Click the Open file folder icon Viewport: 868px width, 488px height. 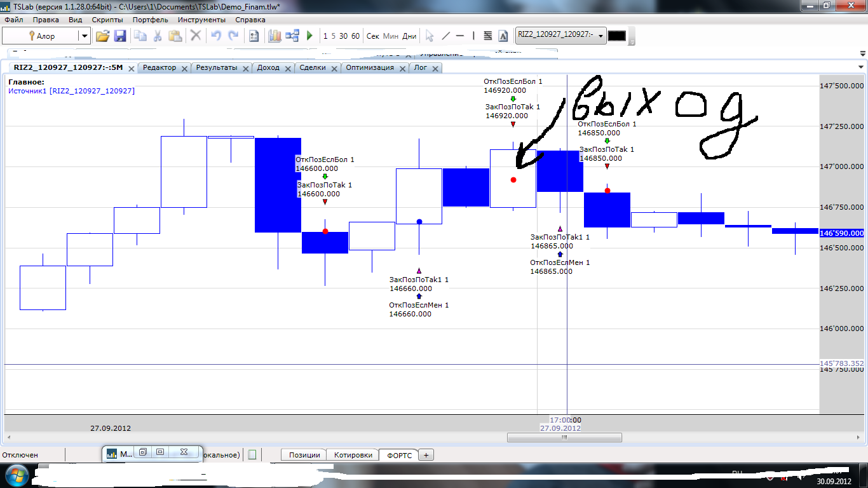click(x=102, y=36)
